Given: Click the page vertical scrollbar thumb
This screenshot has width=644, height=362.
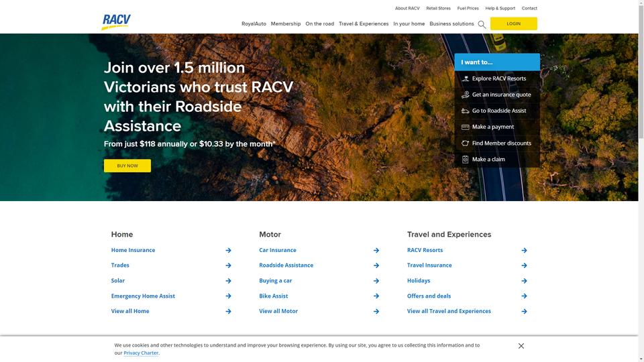Looking at the screenshot, I should pyautogui.click(x=641, y=72).
